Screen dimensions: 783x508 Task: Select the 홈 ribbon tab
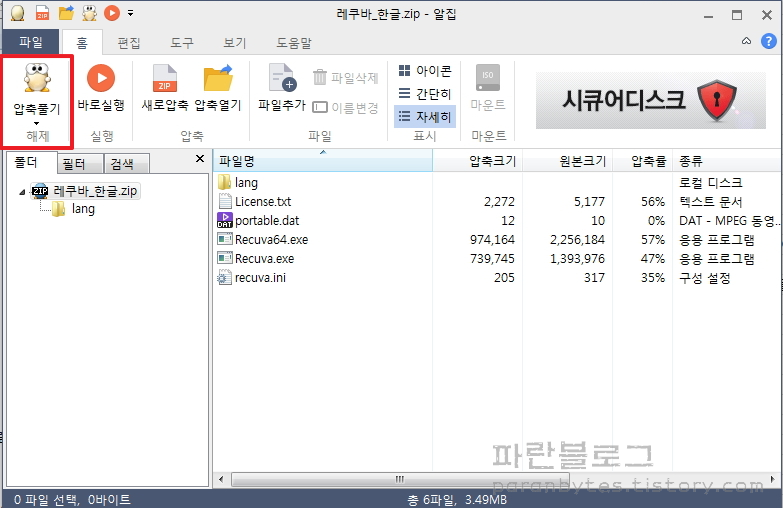pos(82,42)
